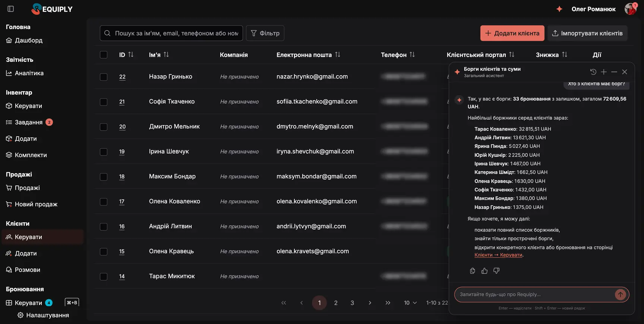Sort by Телефон column
The height and width of the screenshot is (324, 644).
[x=412, y=55]
